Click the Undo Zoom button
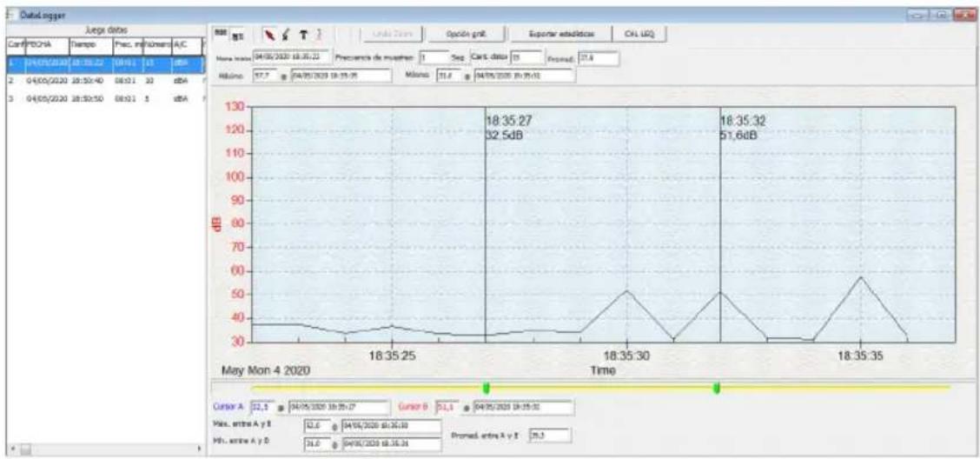The image size is (980, 459). pyautogui.click(x=393, y=35)
